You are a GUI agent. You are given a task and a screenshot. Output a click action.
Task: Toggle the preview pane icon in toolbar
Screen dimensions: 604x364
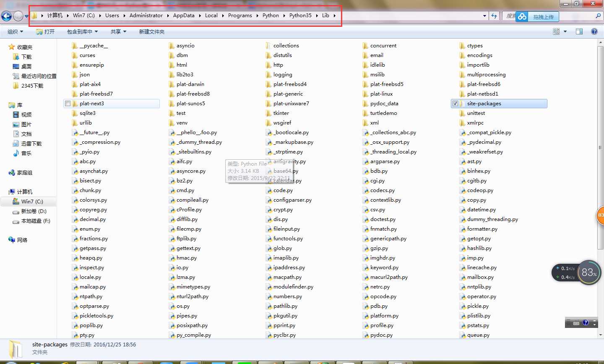(x=579, y=31)
